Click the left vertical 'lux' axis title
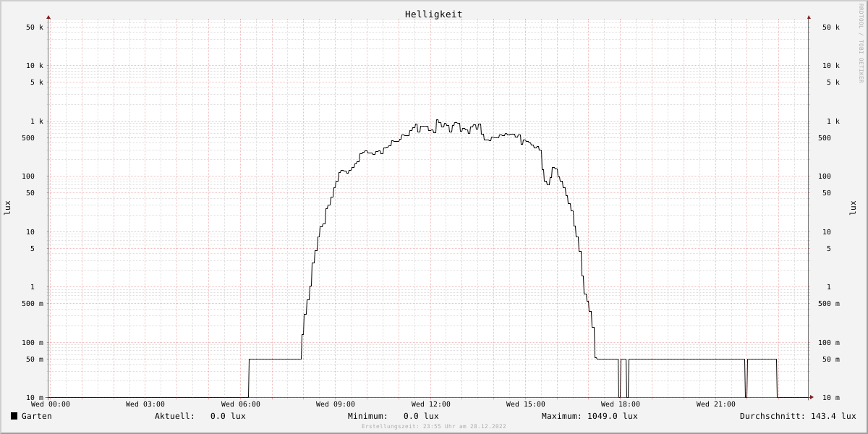 [x=7, y=208]
